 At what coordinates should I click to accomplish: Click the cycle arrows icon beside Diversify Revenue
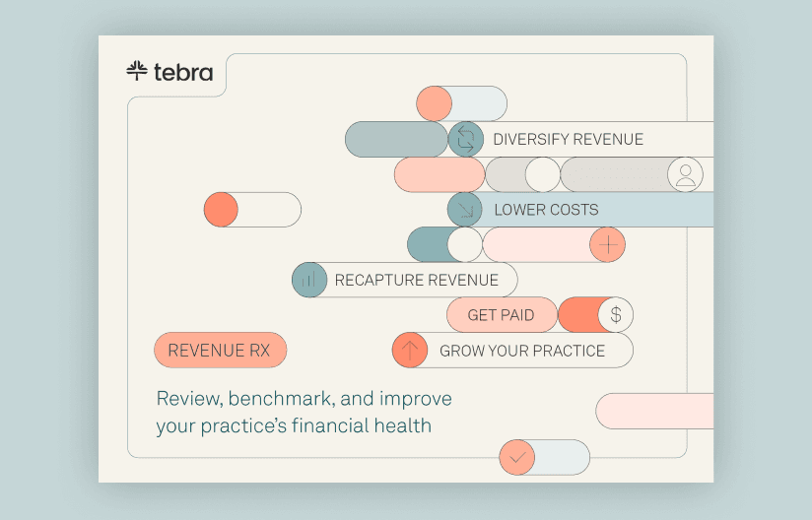pos(465,139)
